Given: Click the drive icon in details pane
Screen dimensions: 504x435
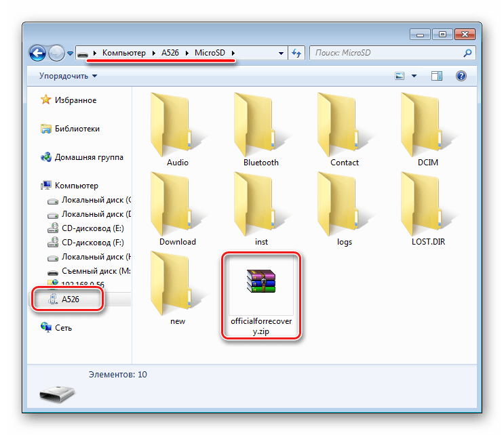Looking at the screenshot, I should point(57,394).
